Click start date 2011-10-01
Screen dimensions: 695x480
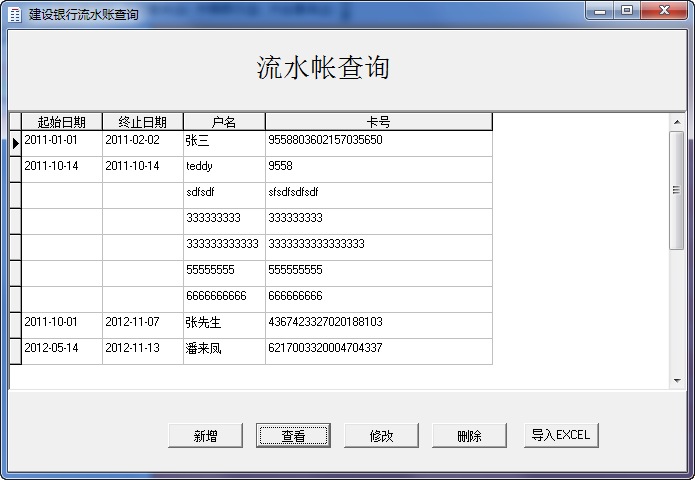62,325
